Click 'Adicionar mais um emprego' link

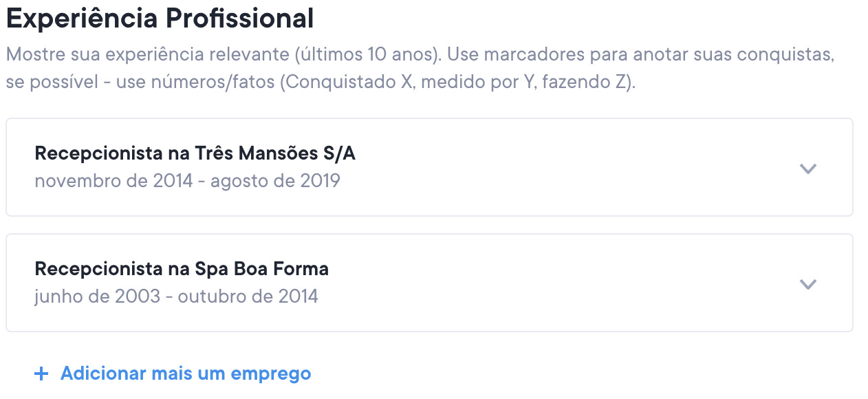click(186, 374)
